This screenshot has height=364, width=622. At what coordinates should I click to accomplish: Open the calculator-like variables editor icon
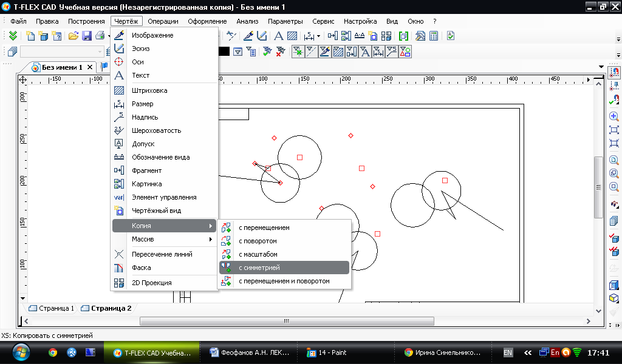pos(434,36)
